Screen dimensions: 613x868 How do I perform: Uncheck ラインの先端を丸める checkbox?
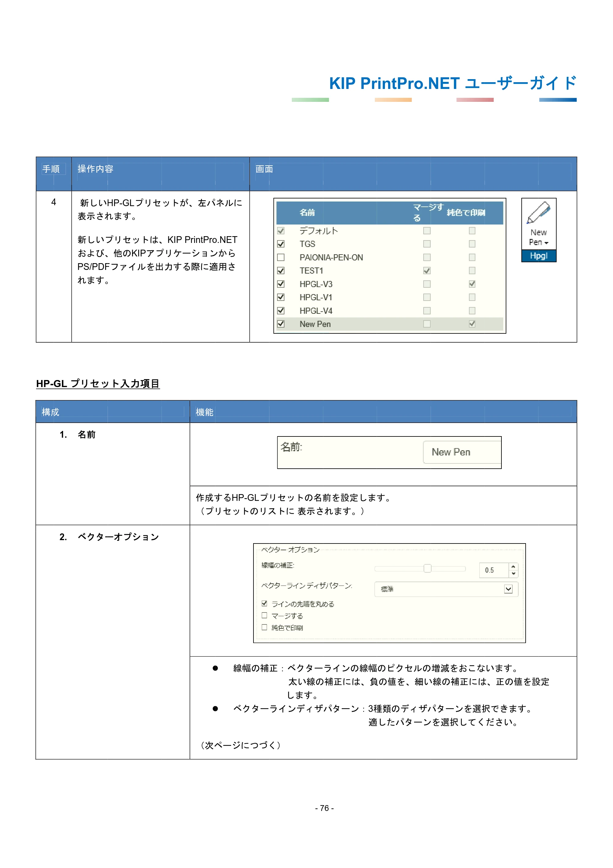click(x=265, y=604)
